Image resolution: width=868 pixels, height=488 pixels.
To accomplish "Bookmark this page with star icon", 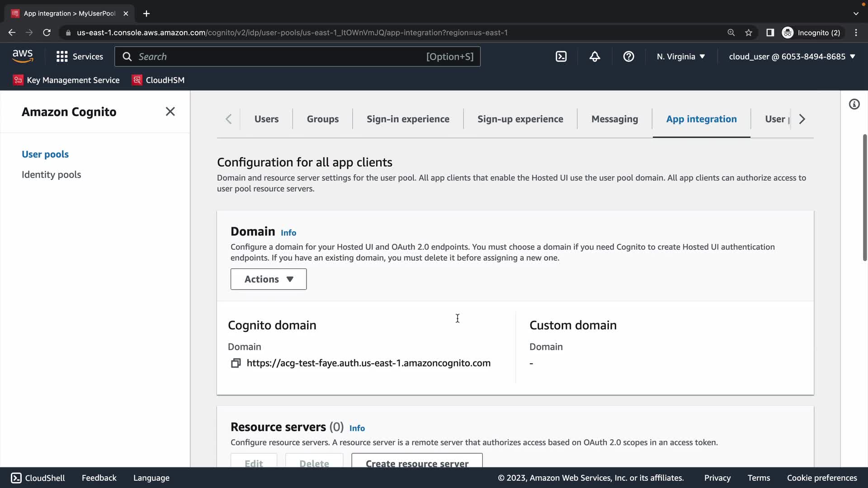I will pos(749,33).
